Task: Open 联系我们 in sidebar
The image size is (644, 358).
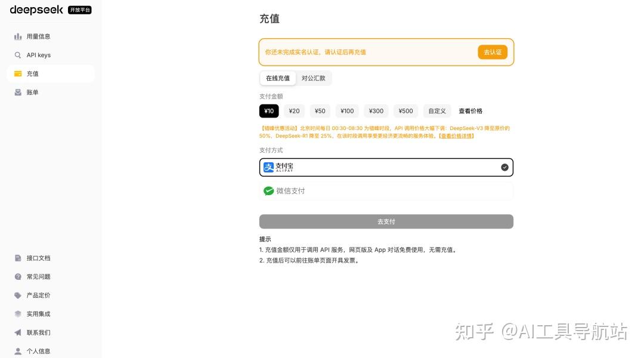Action: coord(51,332)
